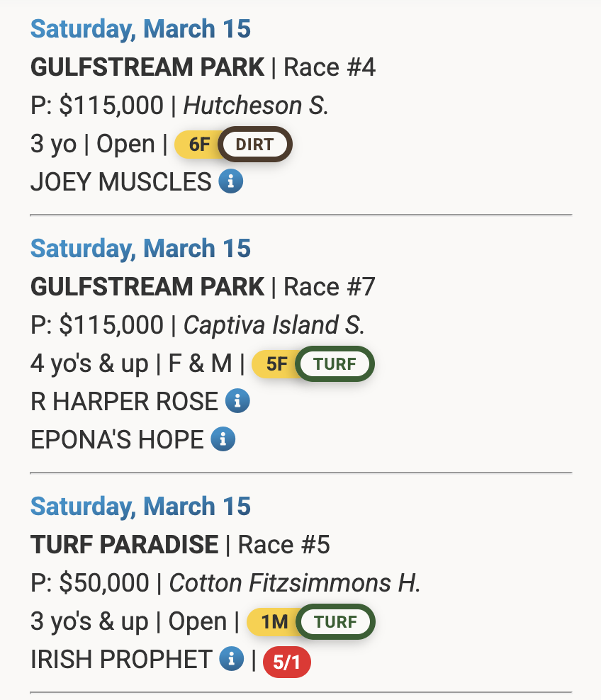Select the horse JOEY MUSCLES
This screenshot has width=601, height=700.
click(x=120, y=182)
